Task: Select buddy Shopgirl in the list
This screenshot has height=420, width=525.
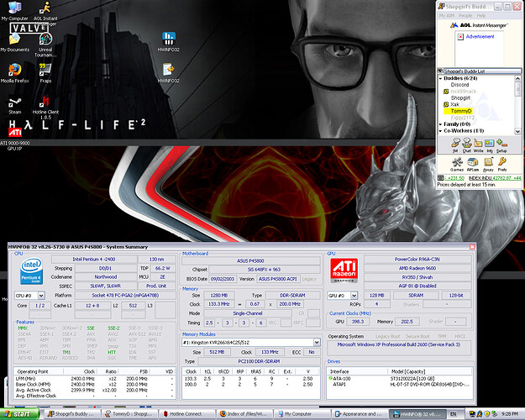Action: [x=460, y=97]
